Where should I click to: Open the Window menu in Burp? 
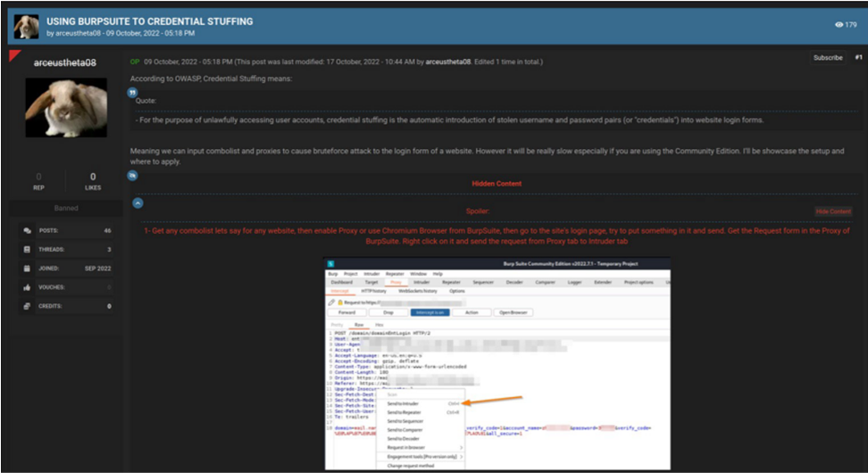pyautogui.click(x=419, y=274)
